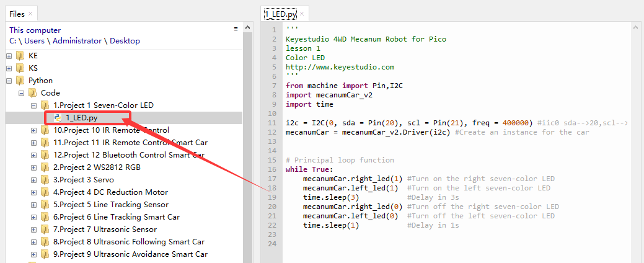Click the Code folder icon
The height and width of the screenshot is (263, 644).
[x=32, y=93]
